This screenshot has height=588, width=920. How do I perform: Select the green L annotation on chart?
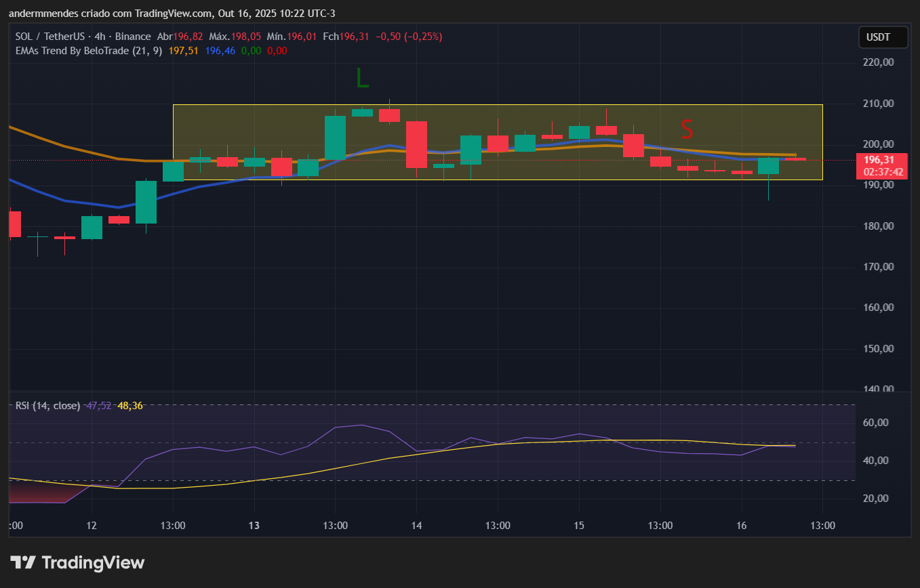tap(363, 79)
